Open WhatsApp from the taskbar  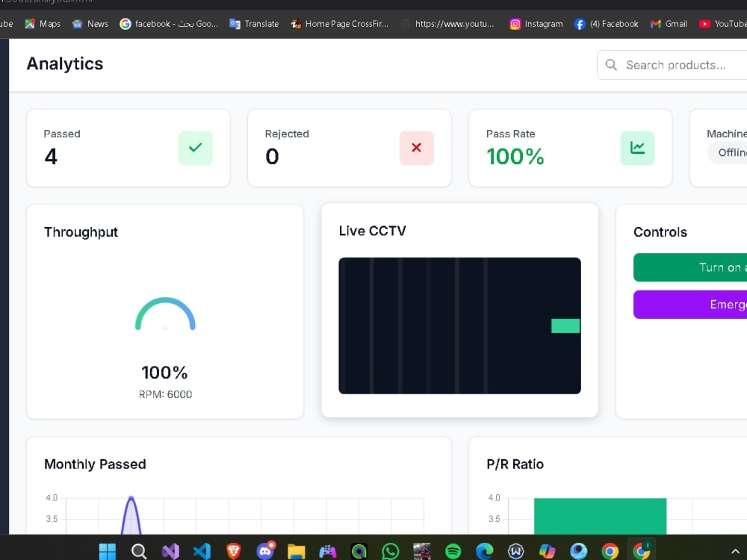391,551
